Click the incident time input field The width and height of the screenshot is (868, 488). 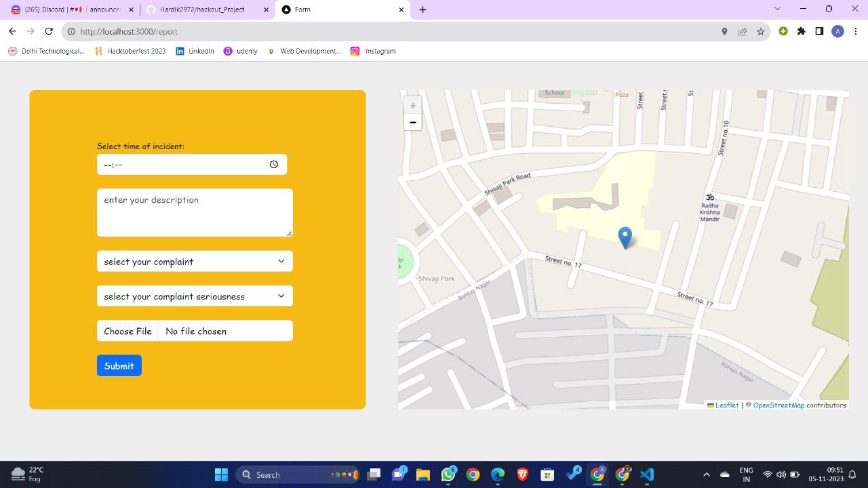pyautogui.click(x=192, y=165)
